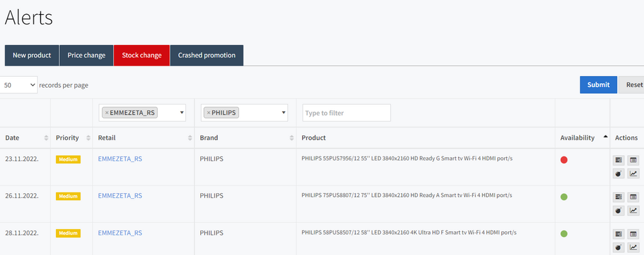Focus the Product Type to filter field
The width and height of the screenshot is (644, 255).
pyautogui.click(x=346, y=113)
